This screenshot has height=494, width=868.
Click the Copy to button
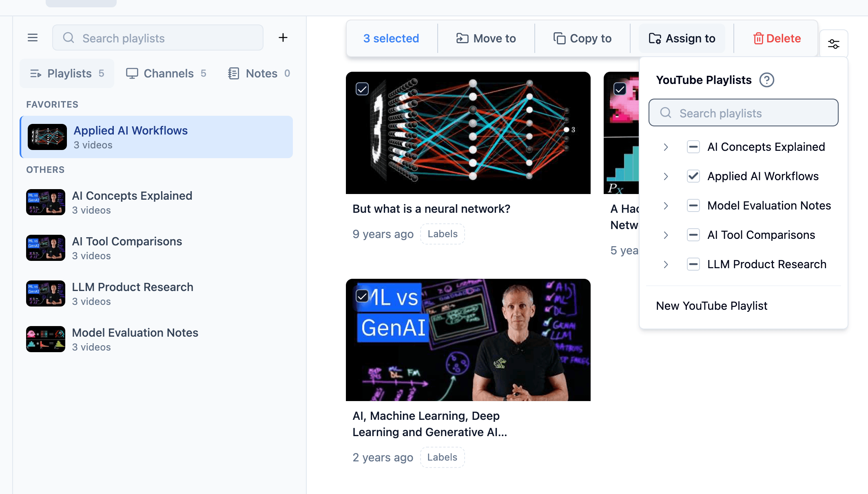click(x=582, y=38)
